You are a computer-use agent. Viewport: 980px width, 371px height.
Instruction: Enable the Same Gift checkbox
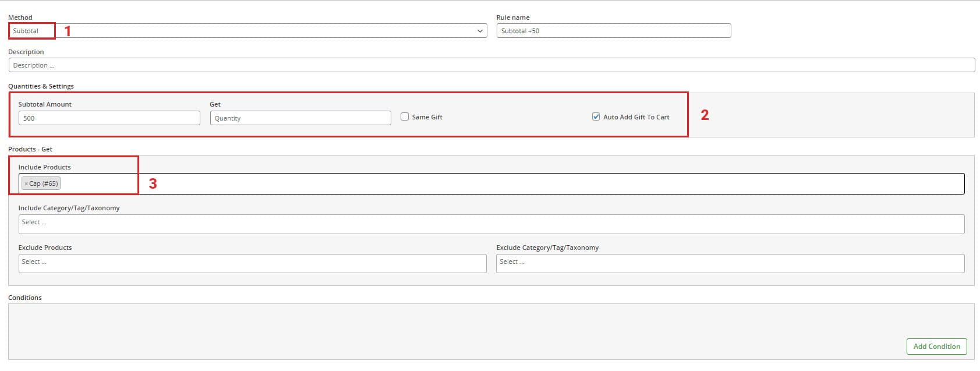[x=405, y=117]
